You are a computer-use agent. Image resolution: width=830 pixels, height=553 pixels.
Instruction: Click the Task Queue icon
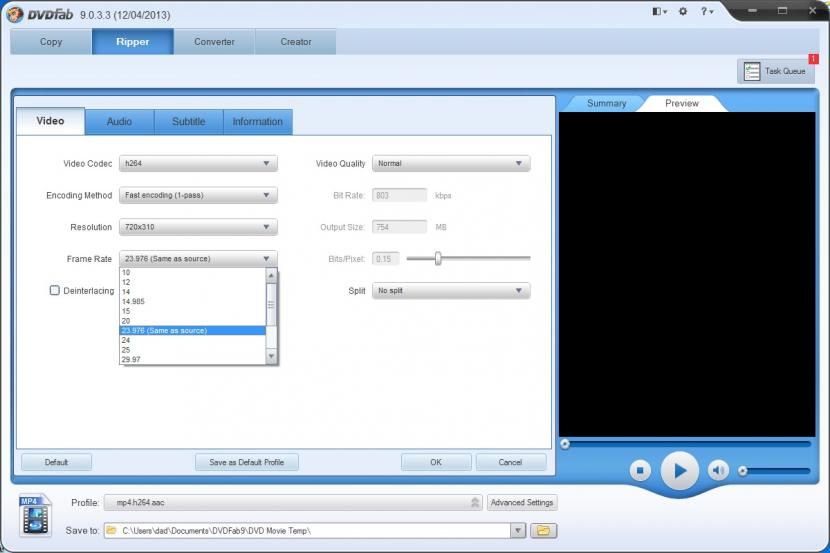tap(752, 71)
